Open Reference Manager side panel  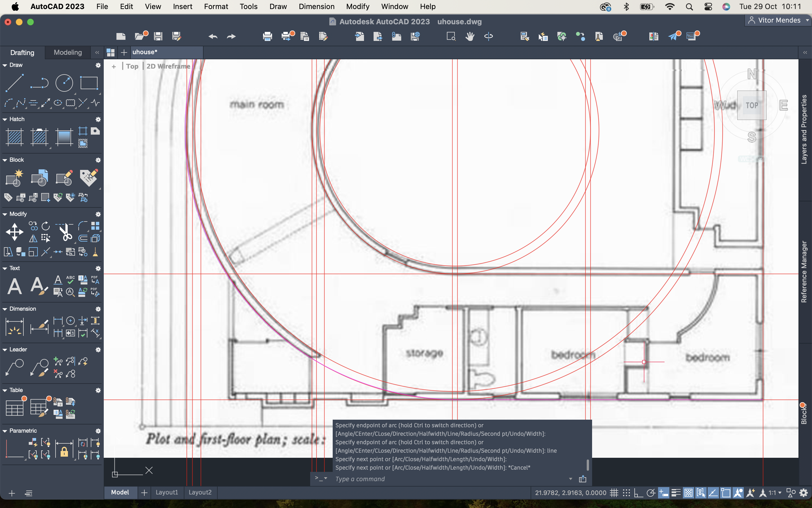[x=804, y=271]
